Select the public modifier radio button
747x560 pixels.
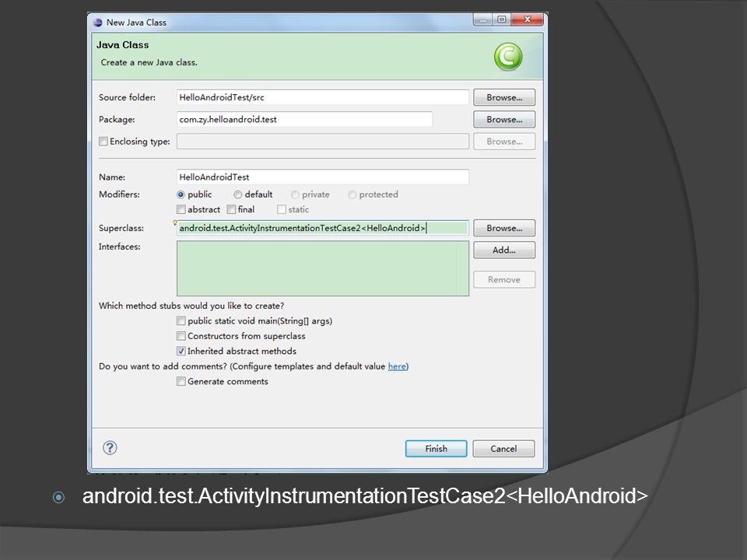click(x=181, y=194)
